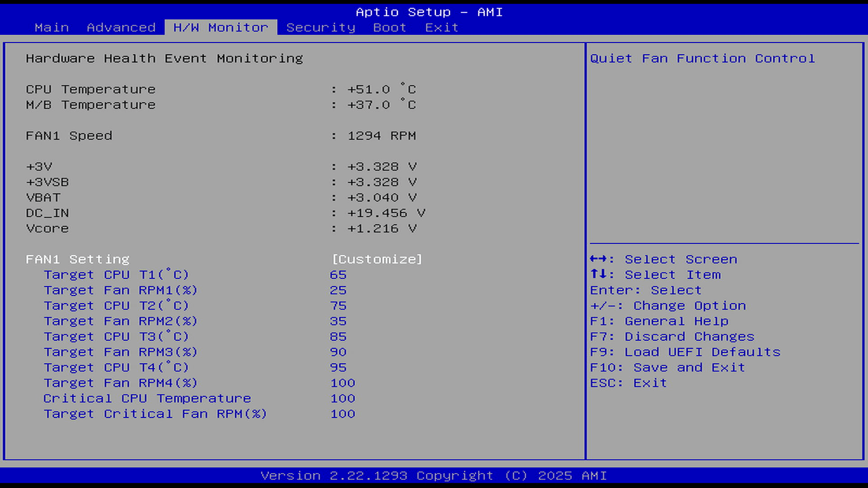Screen dimensions: 868x488
Task: Edit the Target Fan RPM4 value 100
Action: (342, 383)
